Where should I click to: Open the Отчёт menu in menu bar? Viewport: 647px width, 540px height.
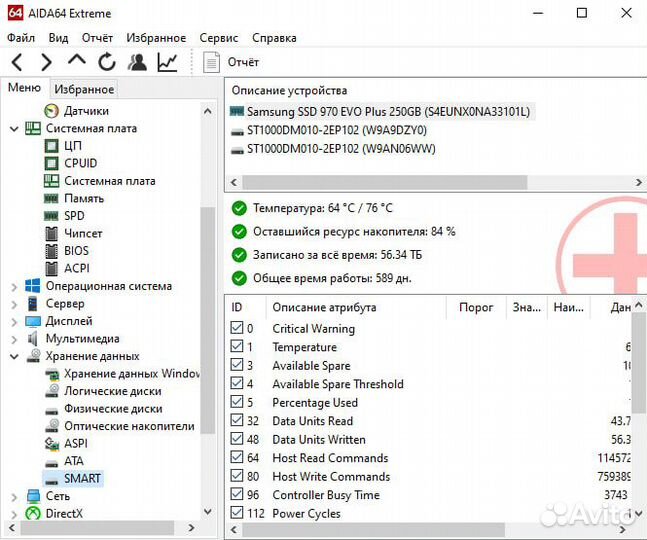point(97,38)
